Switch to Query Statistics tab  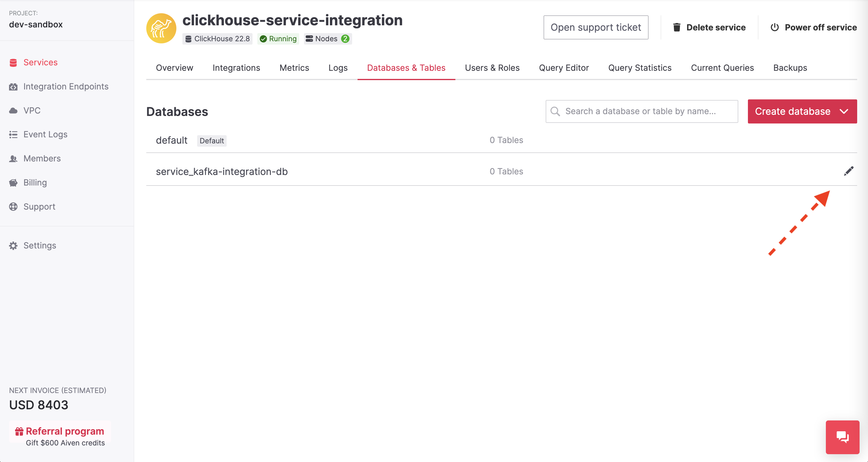coord(640,68)
